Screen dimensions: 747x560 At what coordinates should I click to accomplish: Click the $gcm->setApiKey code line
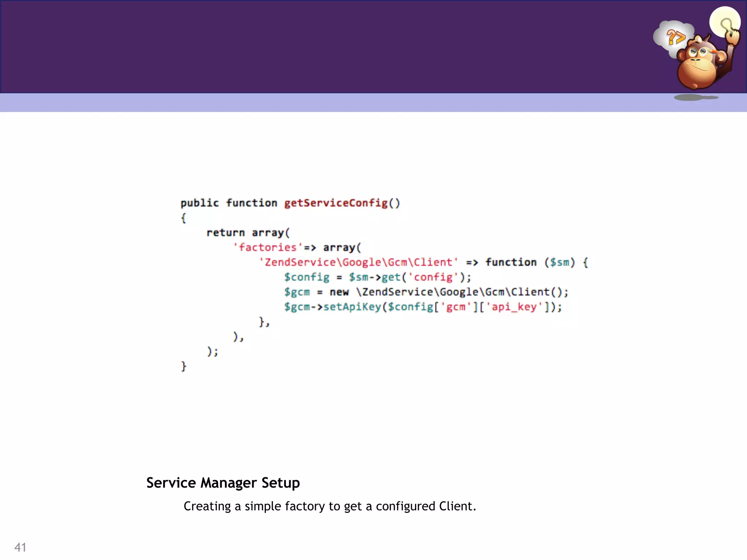click(x=423, y=307)
